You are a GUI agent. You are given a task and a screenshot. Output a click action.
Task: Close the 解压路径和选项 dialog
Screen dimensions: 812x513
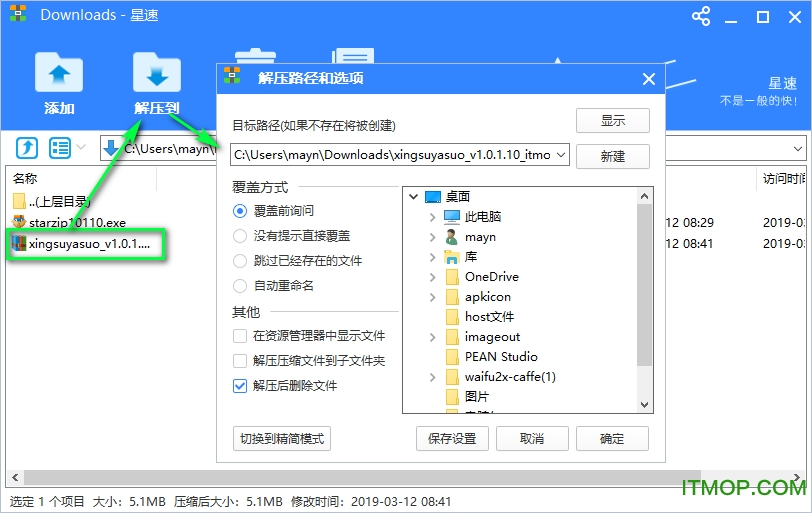(x=649, y=79)
